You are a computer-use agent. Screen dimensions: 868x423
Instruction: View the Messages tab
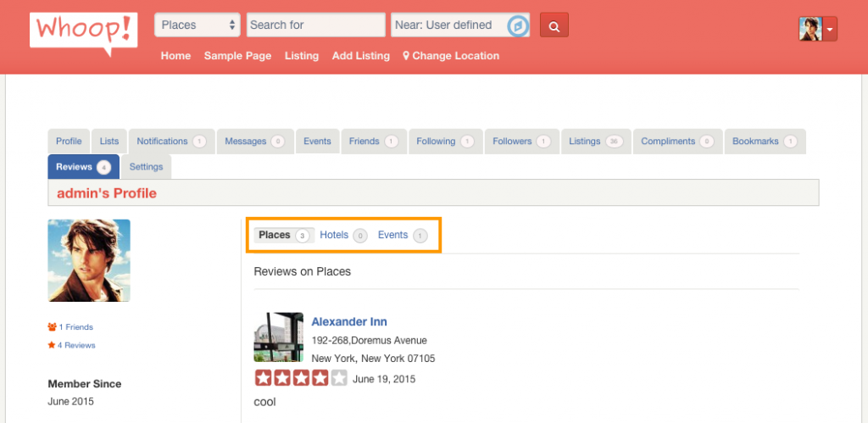[x=254, y=142]
